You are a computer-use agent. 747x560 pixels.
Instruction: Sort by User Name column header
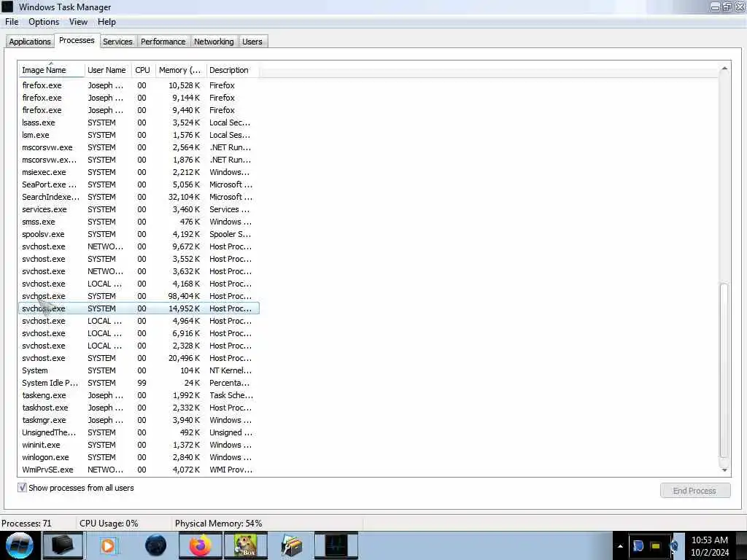point(108,70)
